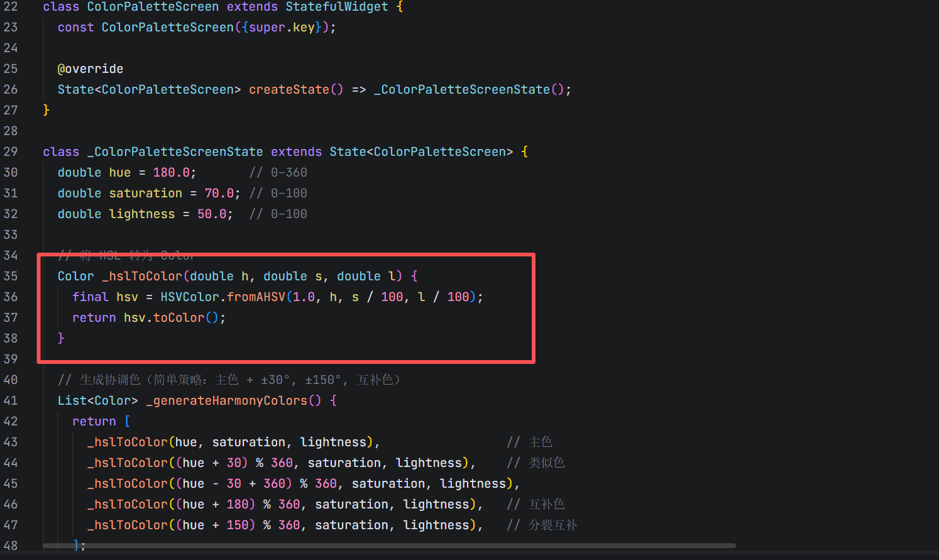Click line number 47 in the gutter

coord(11,525)
